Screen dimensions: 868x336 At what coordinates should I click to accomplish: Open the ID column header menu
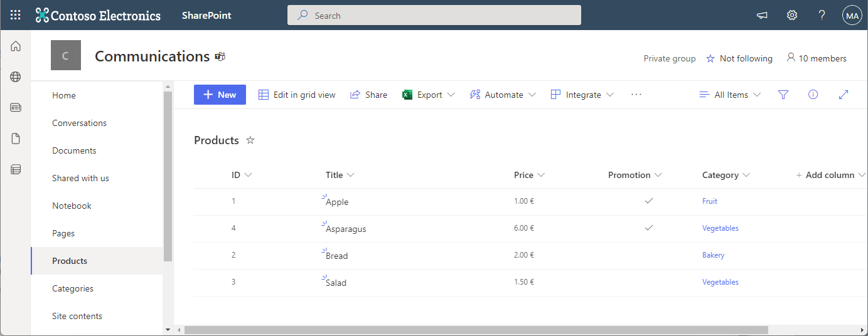coord(242,175)
